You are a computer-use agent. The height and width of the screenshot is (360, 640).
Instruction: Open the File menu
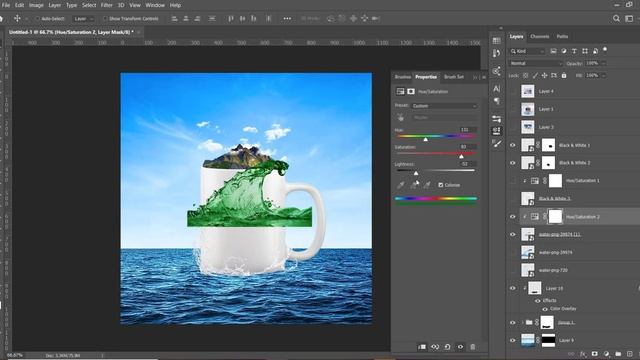[x=6, y=5]
